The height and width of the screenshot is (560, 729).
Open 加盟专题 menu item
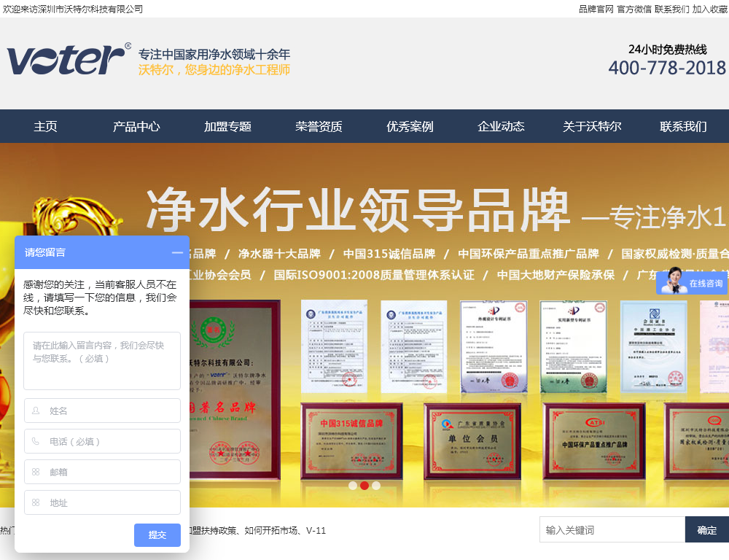(x=227, y=127)
